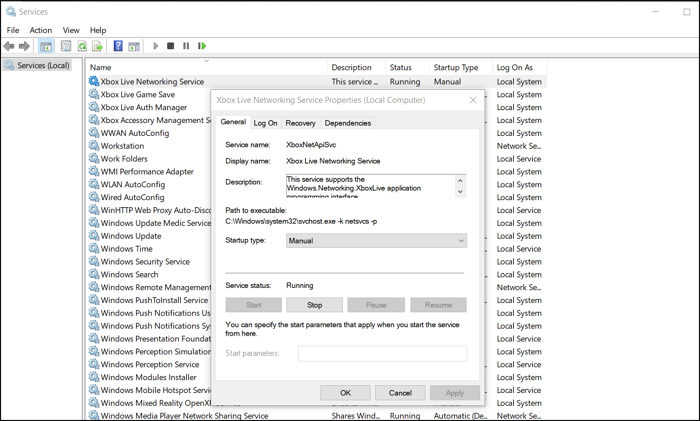Select the Services (Local) tree node

[x=38, y=66]
